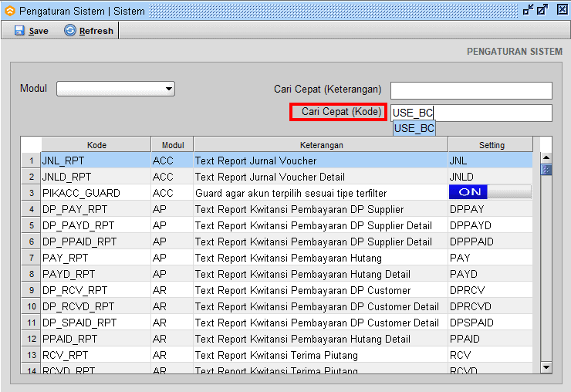
Task: Click 'Text Report Jurnal Voucher' description in row 1
Action: pos(255,161)
